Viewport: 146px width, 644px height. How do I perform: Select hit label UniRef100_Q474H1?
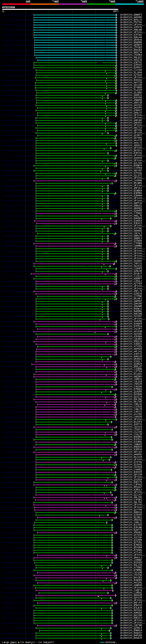(x=131, y=138)
